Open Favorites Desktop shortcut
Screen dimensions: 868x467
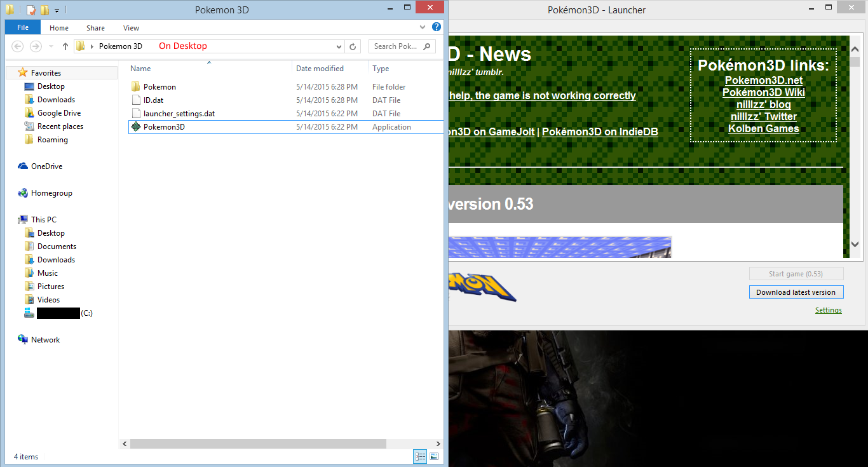pyautogui.click(x=51, y=86)
